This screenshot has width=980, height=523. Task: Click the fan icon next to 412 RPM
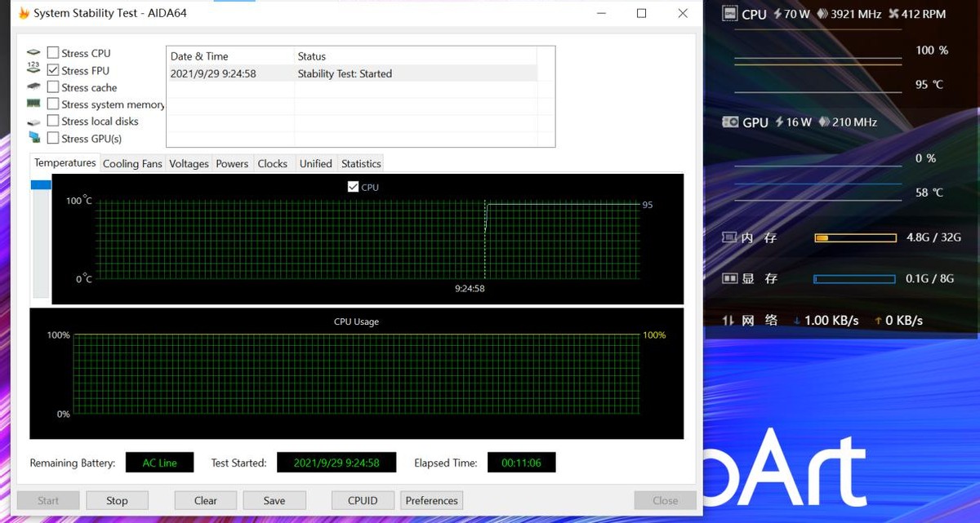893,14
